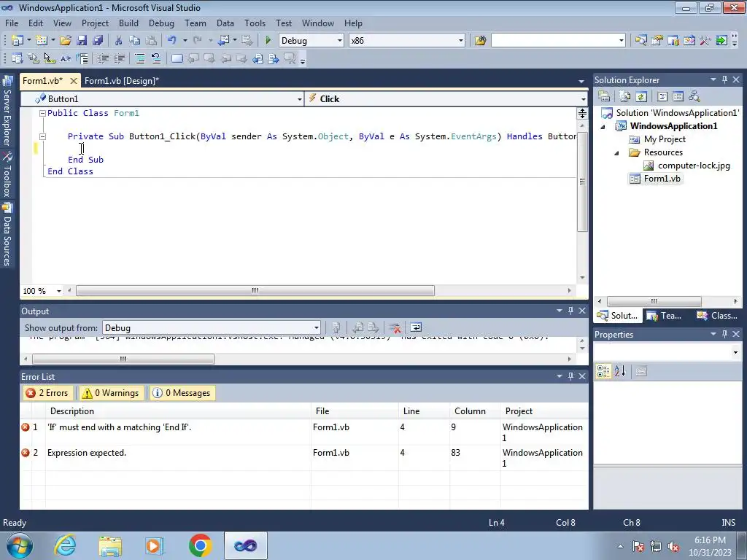
Task: Click View Code icon in Solution Explorer
Action: (x=662, y=97)
